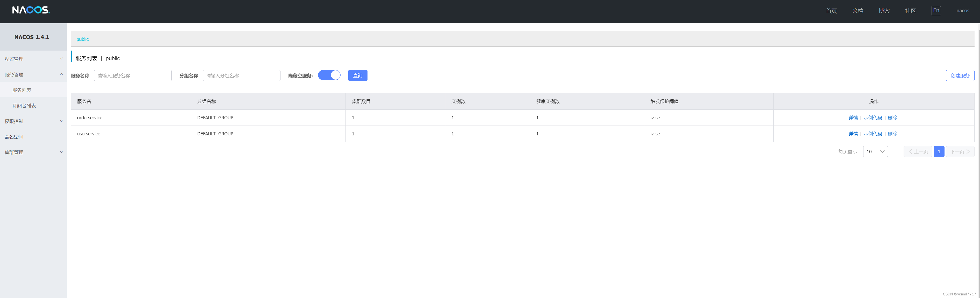Go to 首页 in top navigation
The width and height of the screenshot is (980, 298).
[x=831, y=11]
